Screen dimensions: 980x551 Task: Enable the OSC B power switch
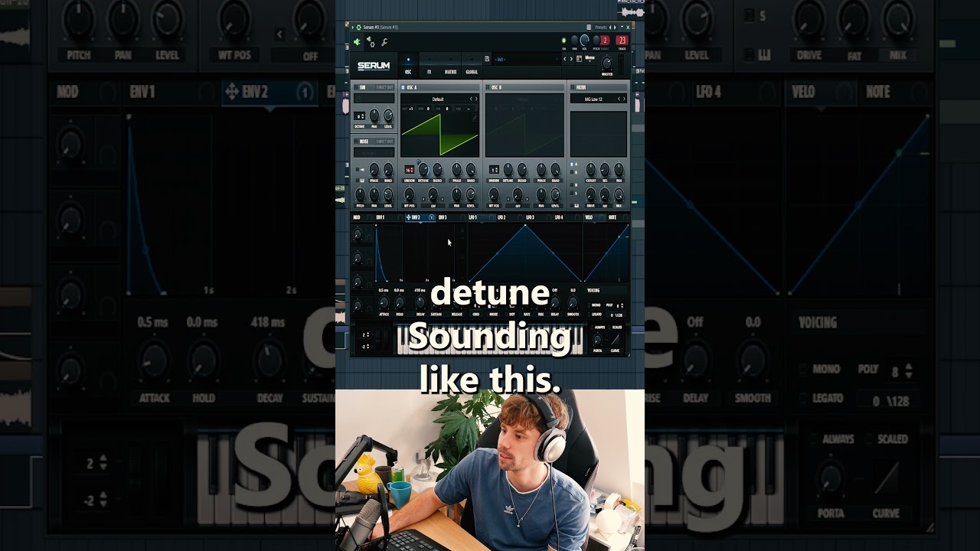[x=488, y=87]
